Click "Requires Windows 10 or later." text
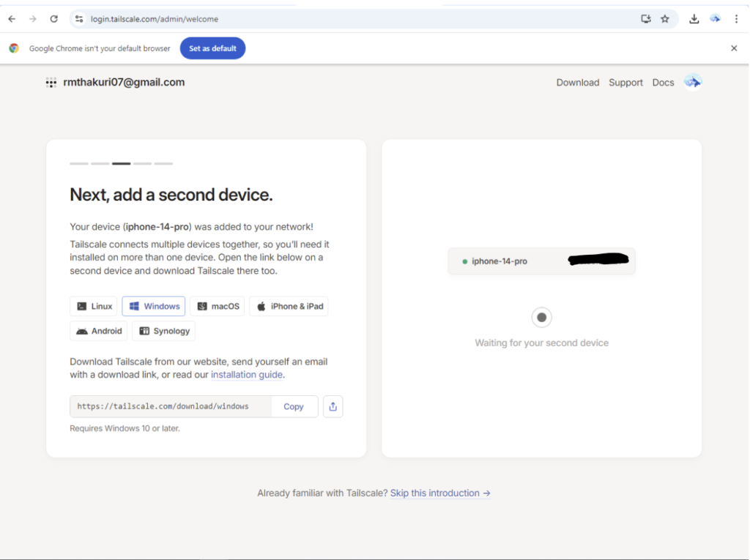The image size is (750, 560). [125, 428]
